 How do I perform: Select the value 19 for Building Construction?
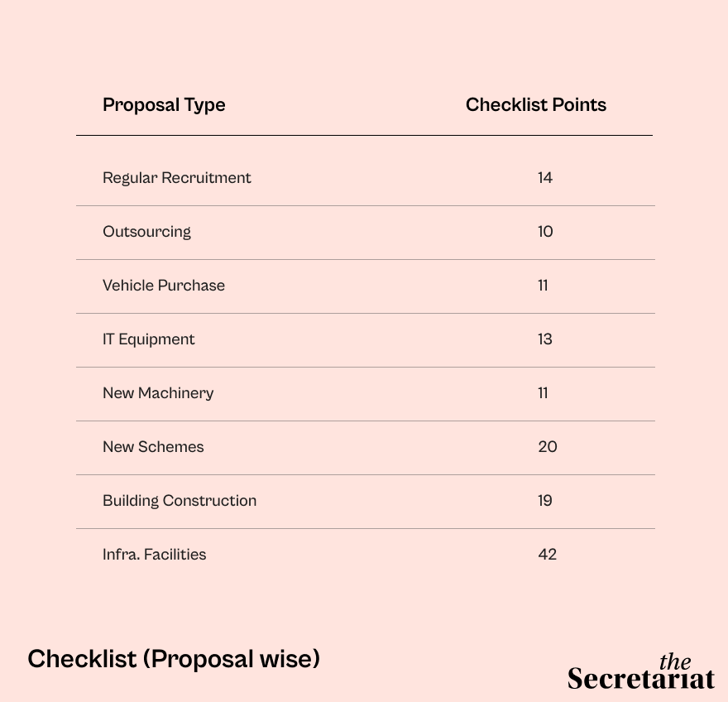545,500
